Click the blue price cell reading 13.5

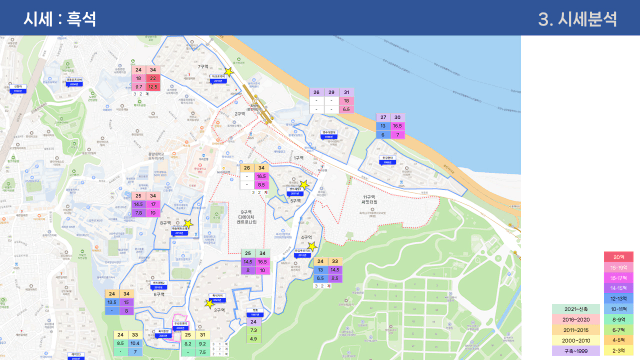pyautogui.click(x=112, y=302)
